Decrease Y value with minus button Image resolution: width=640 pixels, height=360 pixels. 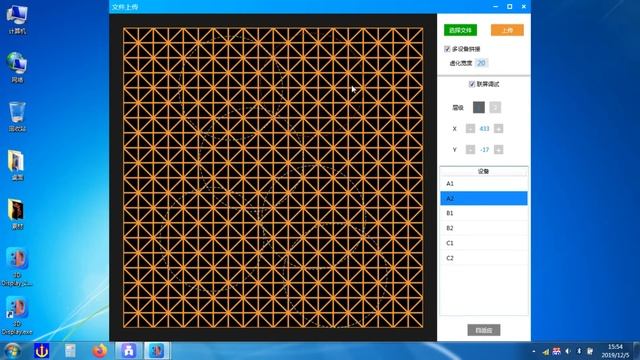(x=470, y=149)
